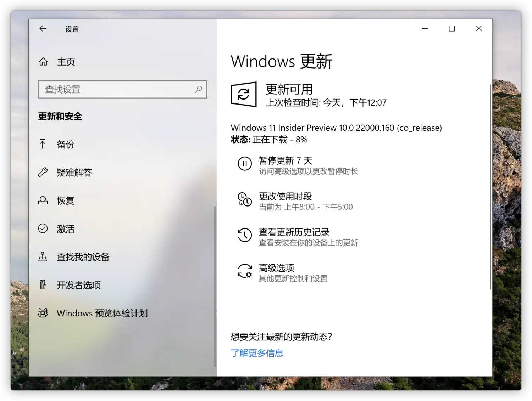The image size is (532, 401).
Task: Click the 想要关注最新的更新动态? text
Action: pyautogui.click(x=281, y=337)
